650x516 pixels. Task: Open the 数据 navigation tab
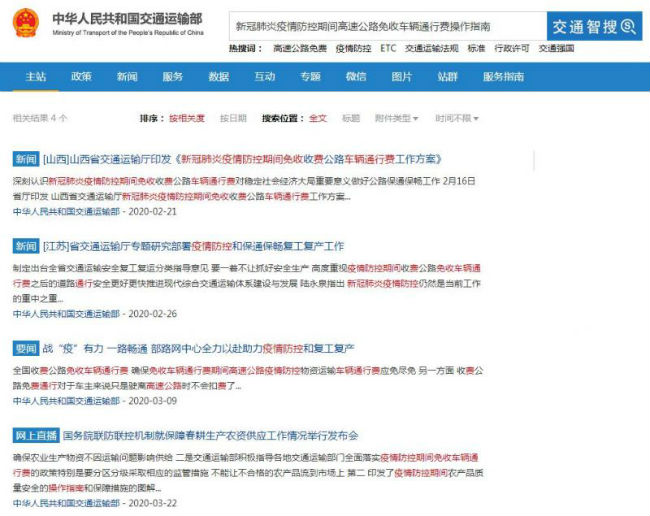[x=218, y=77]
